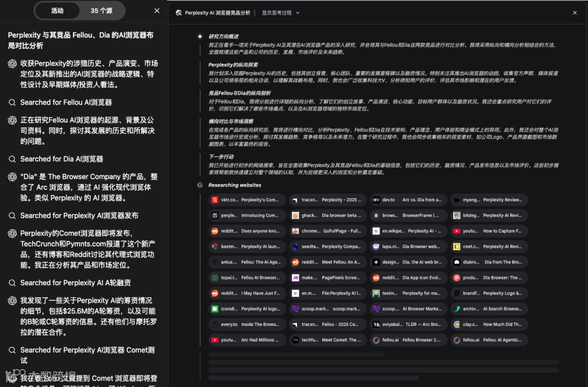588x387 pixels.
Task: Click ChatGPT icon beside Perplexity的Comet浏览器即将发布 entry
Action: [x=12, y=234]
